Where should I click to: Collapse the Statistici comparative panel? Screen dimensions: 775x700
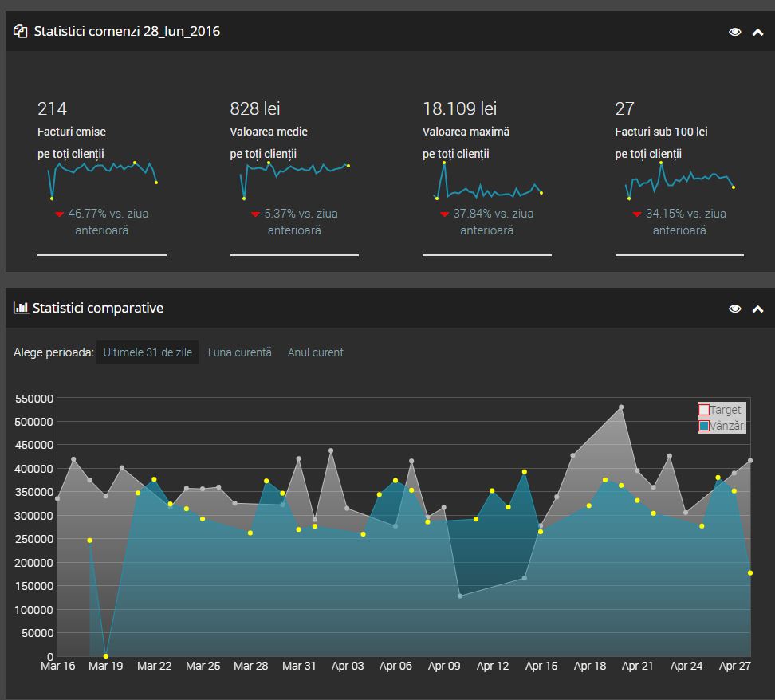[757, 309]
